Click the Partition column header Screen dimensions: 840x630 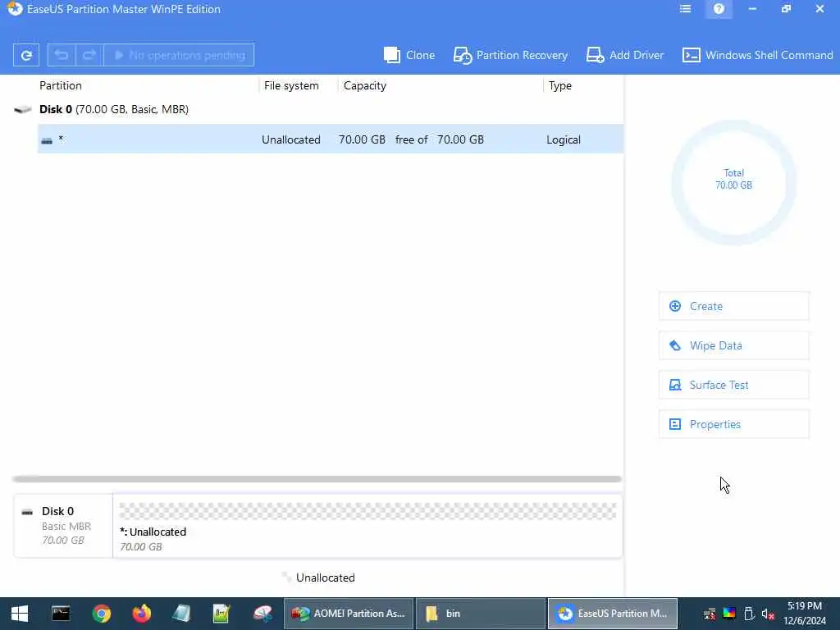(61, 85)
